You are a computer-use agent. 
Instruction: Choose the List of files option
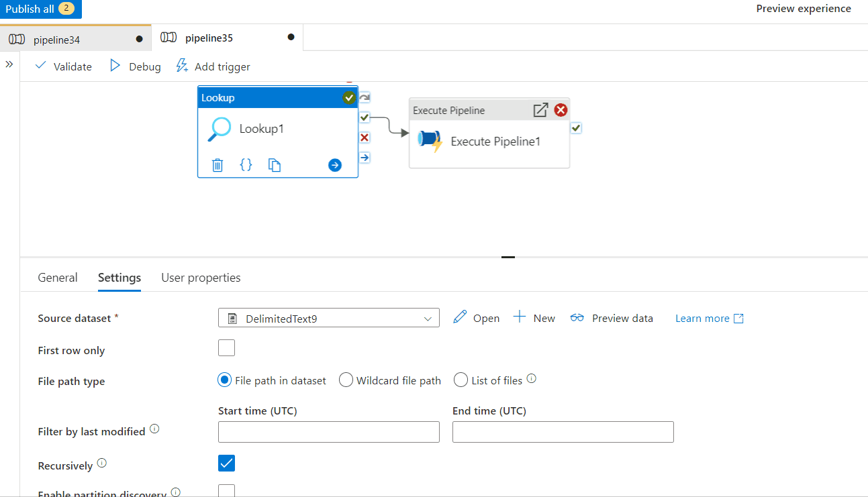(461, 380)
